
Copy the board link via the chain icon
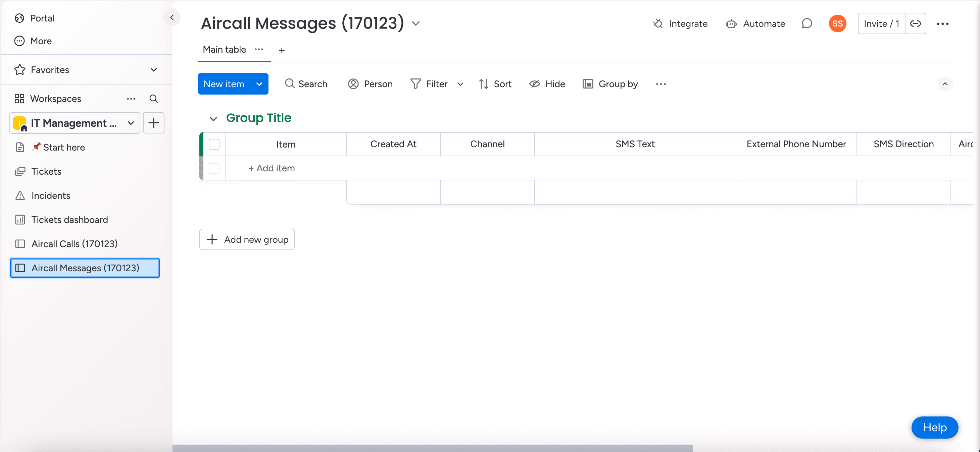click(915, 23)
